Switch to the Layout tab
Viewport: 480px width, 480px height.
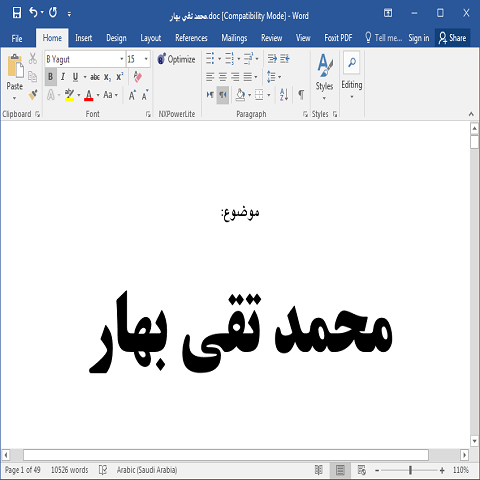151,38
